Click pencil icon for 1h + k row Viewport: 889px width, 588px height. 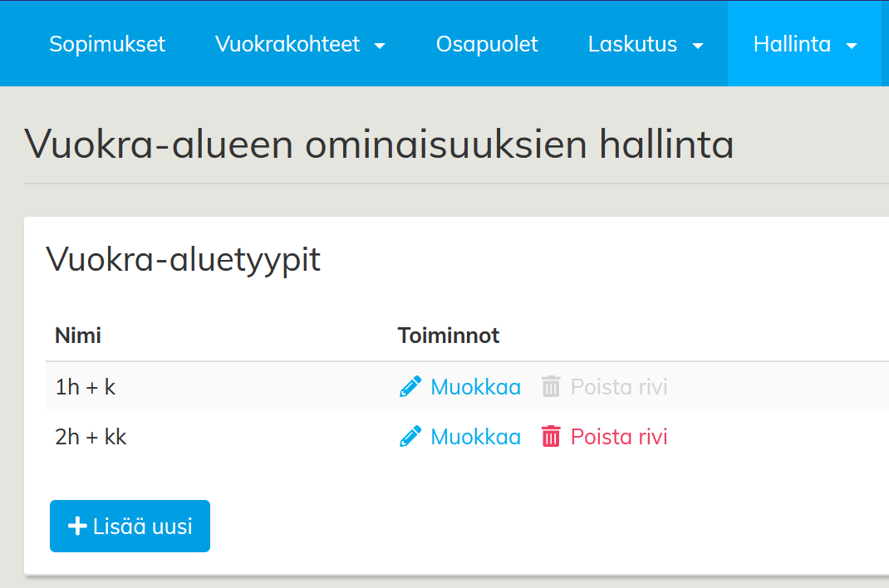coord(410,387)
